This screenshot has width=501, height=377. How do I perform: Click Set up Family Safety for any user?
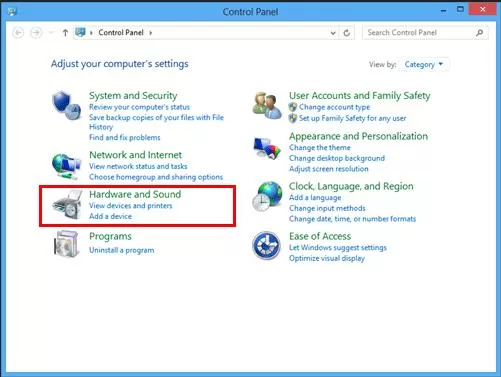pyautogui.click(x=352, y=118)
